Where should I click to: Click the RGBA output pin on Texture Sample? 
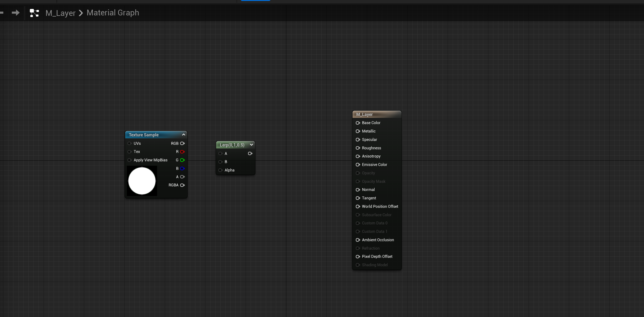182,185
